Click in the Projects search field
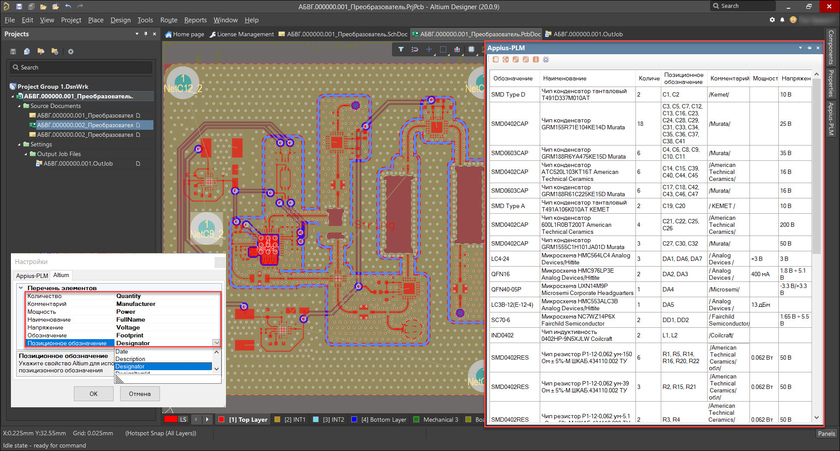 (x=78, y=67)
